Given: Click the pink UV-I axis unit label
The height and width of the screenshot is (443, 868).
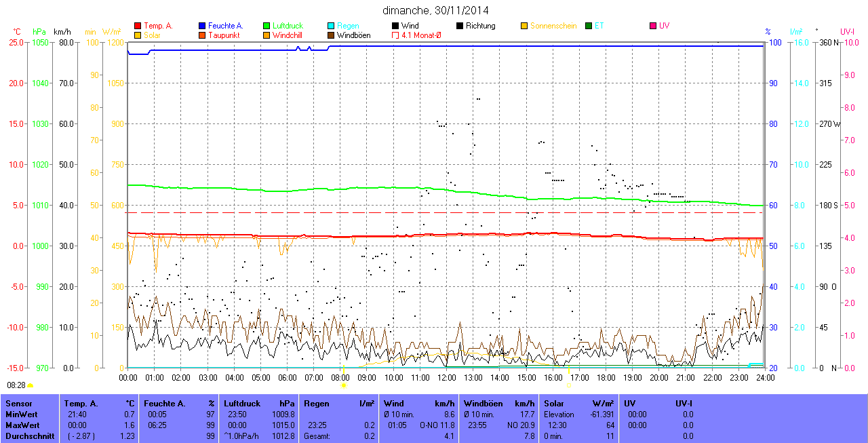Looking at the screenshot, I should [x=848, y=31].
